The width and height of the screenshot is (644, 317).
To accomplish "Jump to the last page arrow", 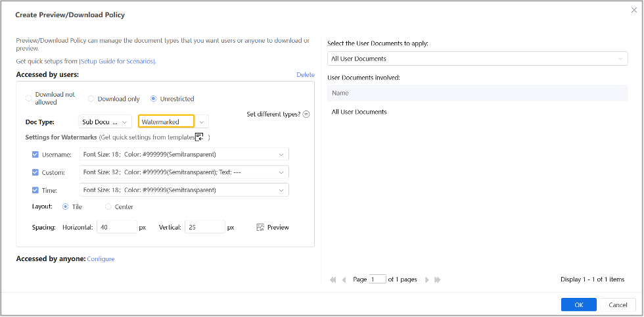I will (438, 280).
